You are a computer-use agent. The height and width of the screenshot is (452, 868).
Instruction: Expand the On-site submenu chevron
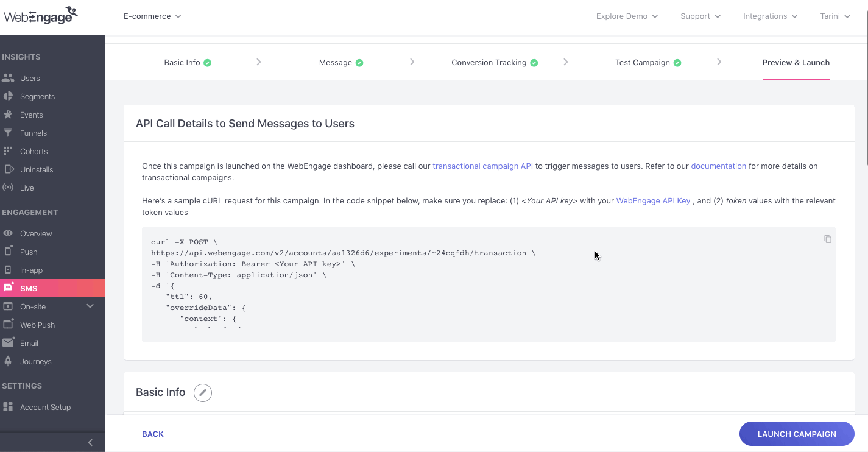pos(90,306)
